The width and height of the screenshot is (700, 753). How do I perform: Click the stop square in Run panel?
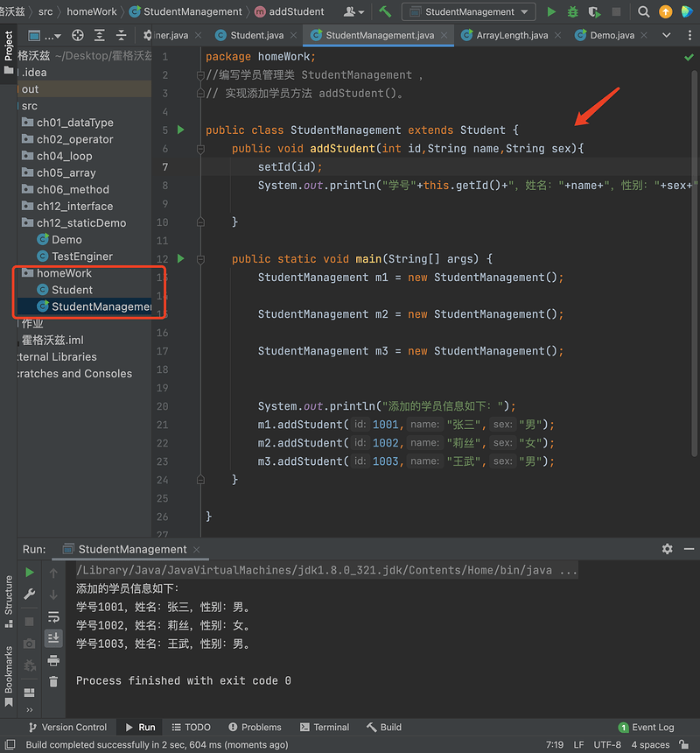29,622
